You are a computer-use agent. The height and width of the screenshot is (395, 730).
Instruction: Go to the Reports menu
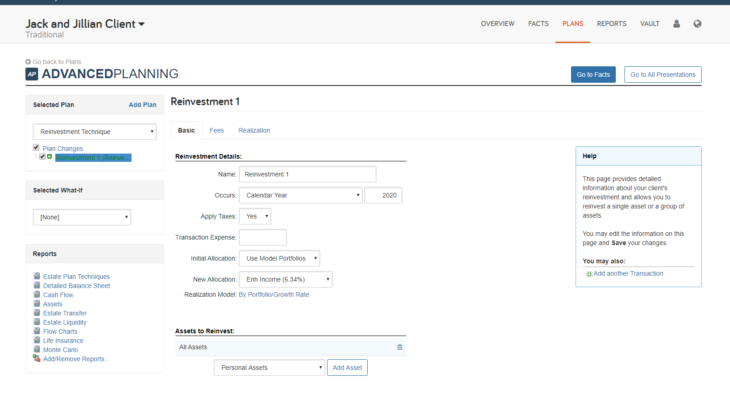pos(612,24)
